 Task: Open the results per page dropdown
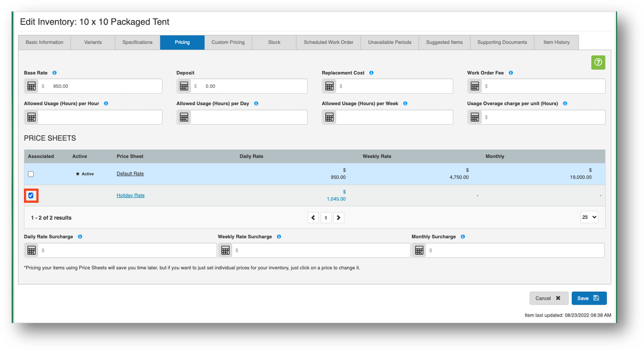coord(589,217)
